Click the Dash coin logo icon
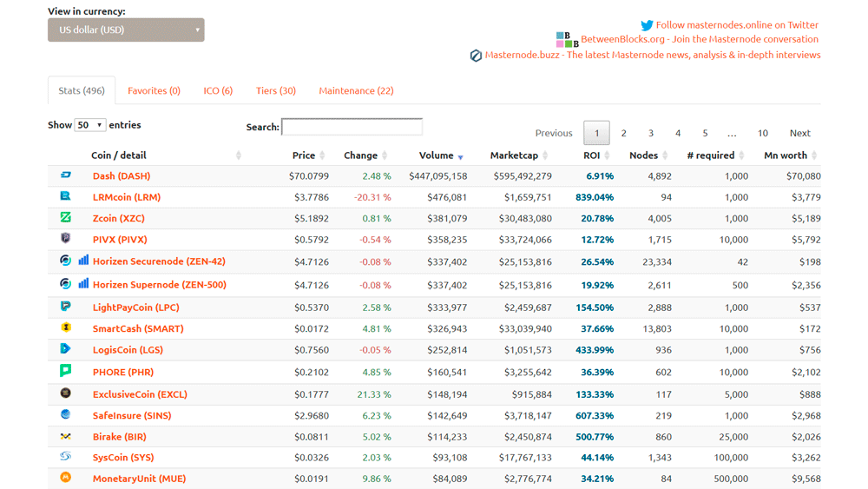868x489 pixels. (66, 175)
